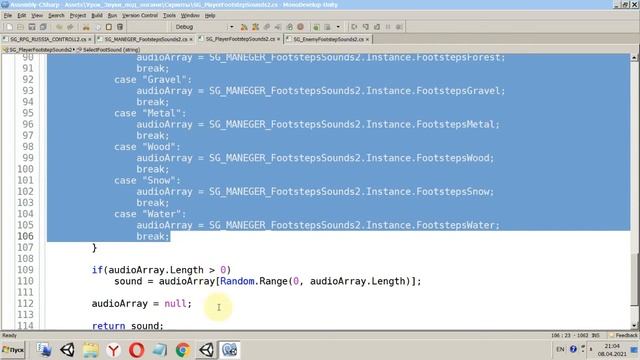Click the INS indicator in status bar
Viewport: 640px width, 360px height.
point(596,335)
